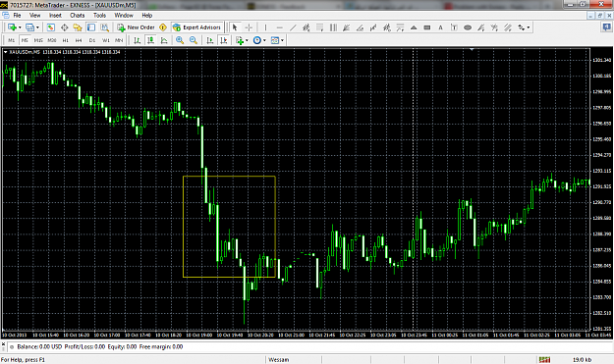The image size is (614, 364).
Task: Choose the horizontal line drawing tool
Action: [x=279, y=27]
